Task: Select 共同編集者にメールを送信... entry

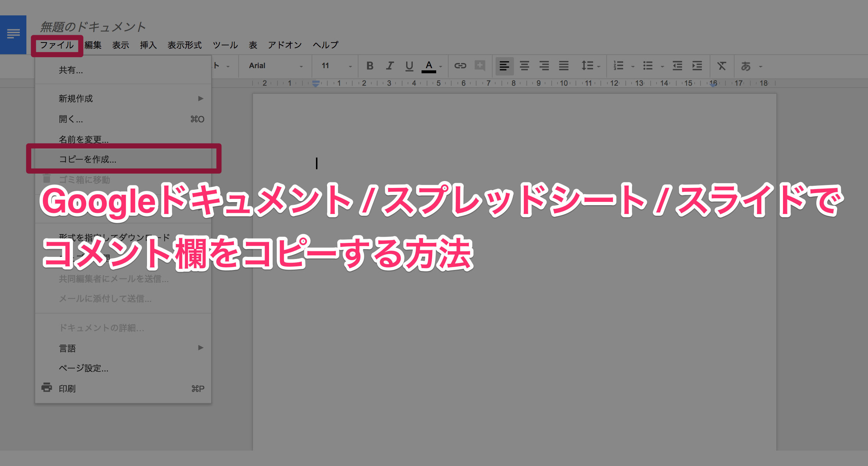Action: (x=123, y=279)
